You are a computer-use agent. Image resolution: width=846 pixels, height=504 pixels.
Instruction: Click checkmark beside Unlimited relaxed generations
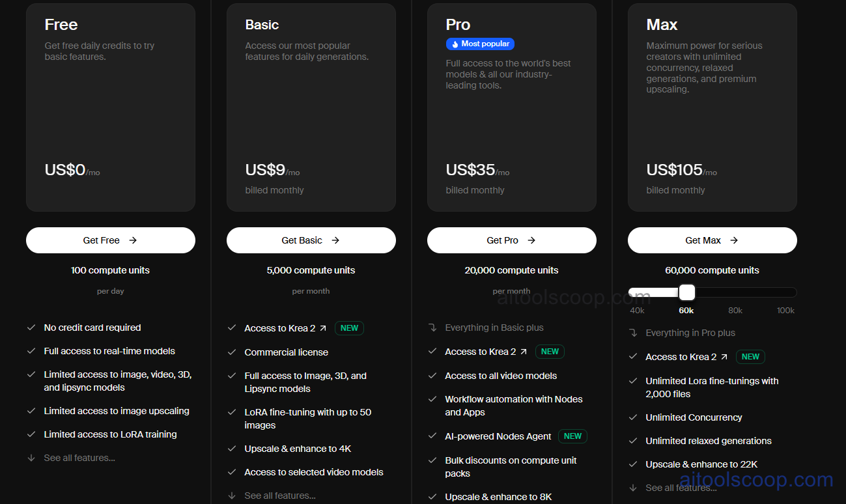pos(633,441)
